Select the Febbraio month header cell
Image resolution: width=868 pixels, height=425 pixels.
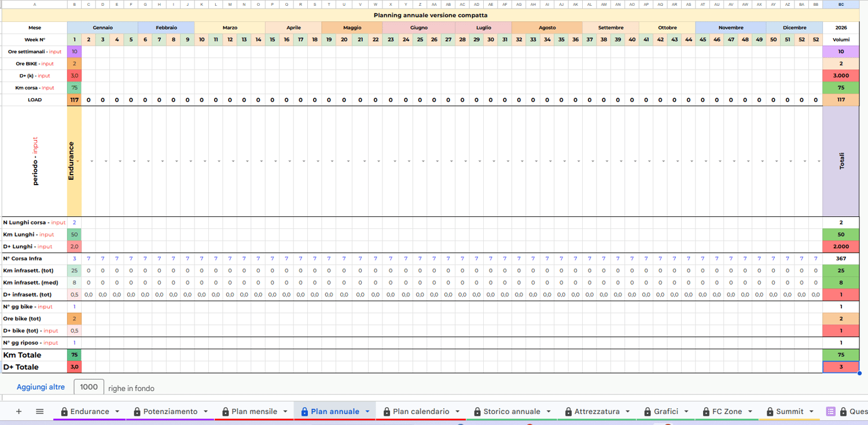tap(166, 28)
